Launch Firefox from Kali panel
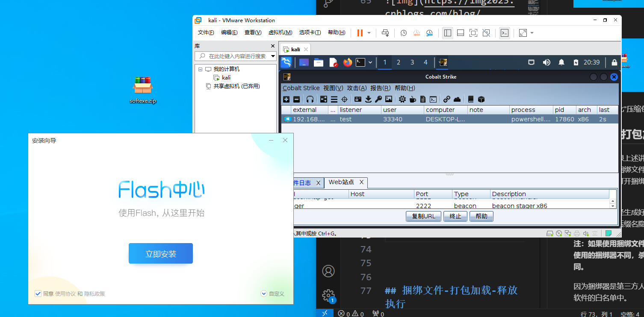Viewport: 644px width, 317px height. (x=347, y=62)
